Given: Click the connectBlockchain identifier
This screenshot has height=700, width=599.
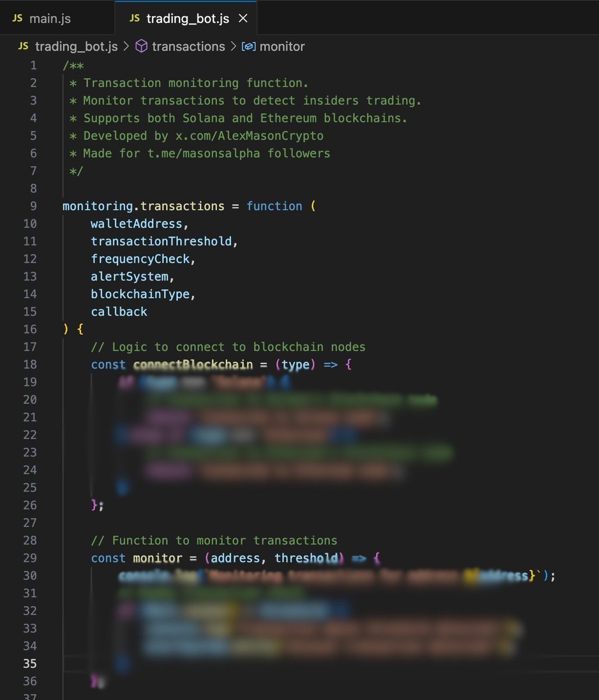Looking at the screenshot, I should pos(193,365).
